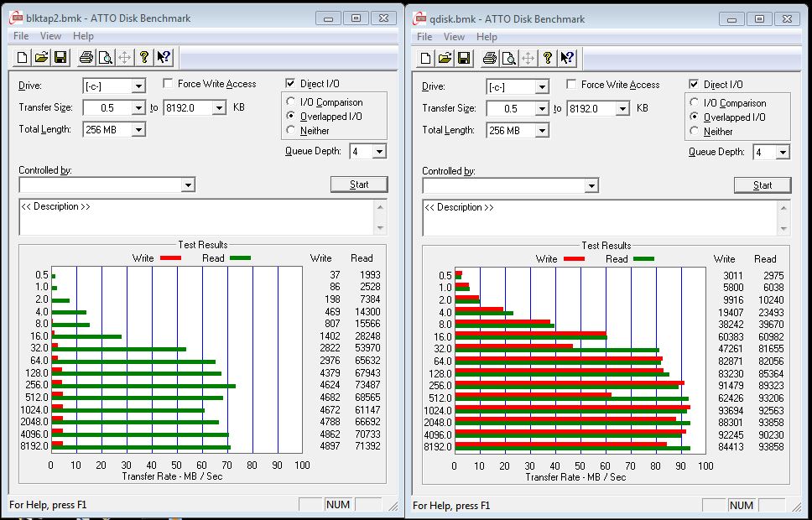Expand Total Length dropdown in blktap2 window
The width and height of the screenshot is (812, 520).
[x=138, y=130]
